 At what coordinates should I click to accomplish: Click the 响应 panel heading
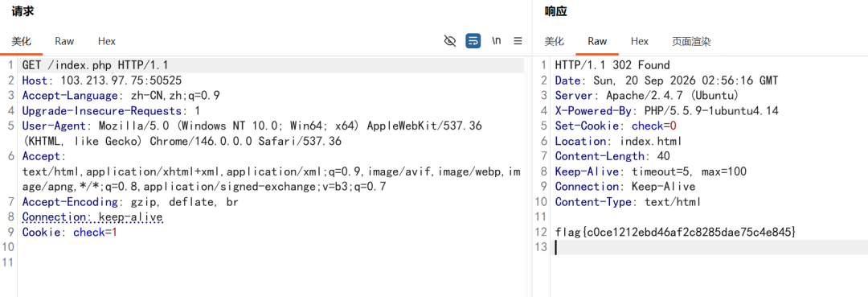[x=556, y=10]
